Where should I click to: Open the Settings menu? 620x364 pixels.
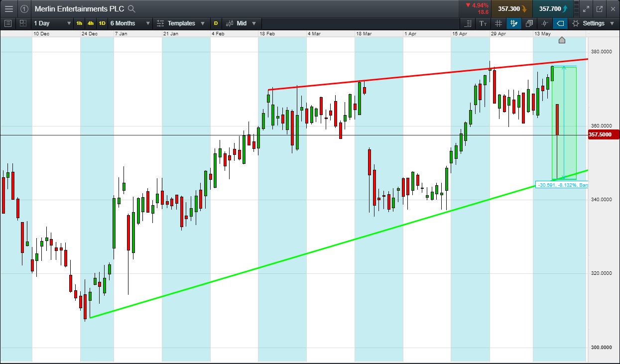(x=593, y=23)
